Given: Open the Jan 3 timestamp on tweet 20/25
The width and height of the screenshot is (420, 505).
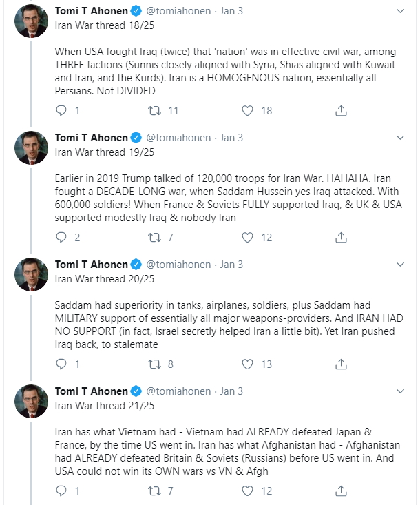Looking at the screenshot, I should (x=231, y=265).
